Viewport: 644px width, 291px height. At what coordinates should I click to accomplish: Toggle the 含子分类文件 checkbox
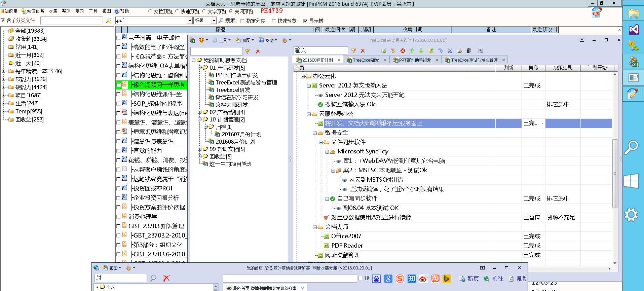tap(3, 20)
